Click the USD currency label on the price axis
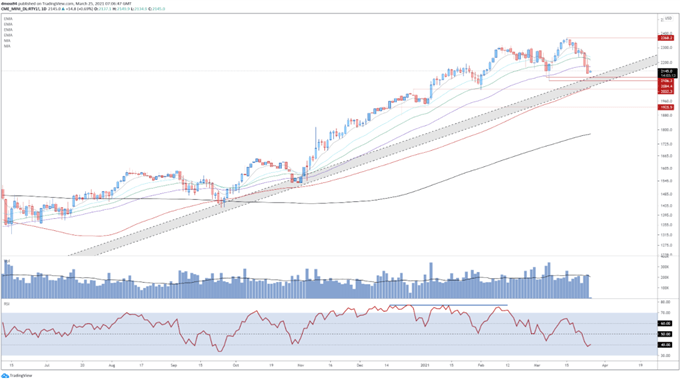680x380 pixels. [668, 19]
